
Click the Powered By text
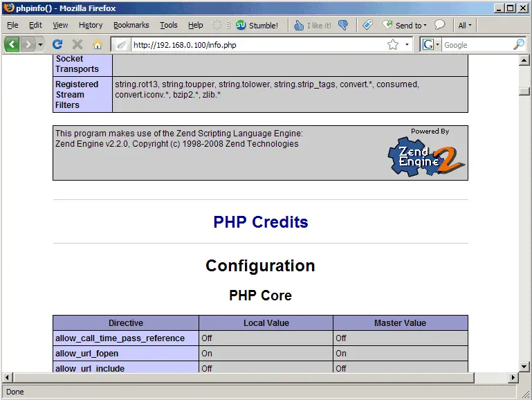click(x=430, y=131)
